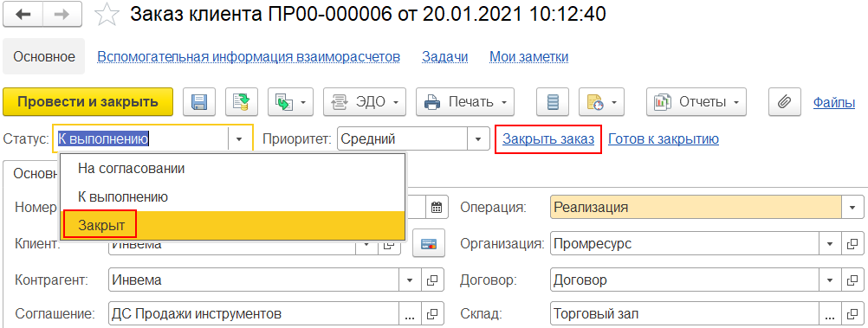Open the Контрагент record with open icon
Viewport: 868px width, 328px height.
[x=433, y=280]
